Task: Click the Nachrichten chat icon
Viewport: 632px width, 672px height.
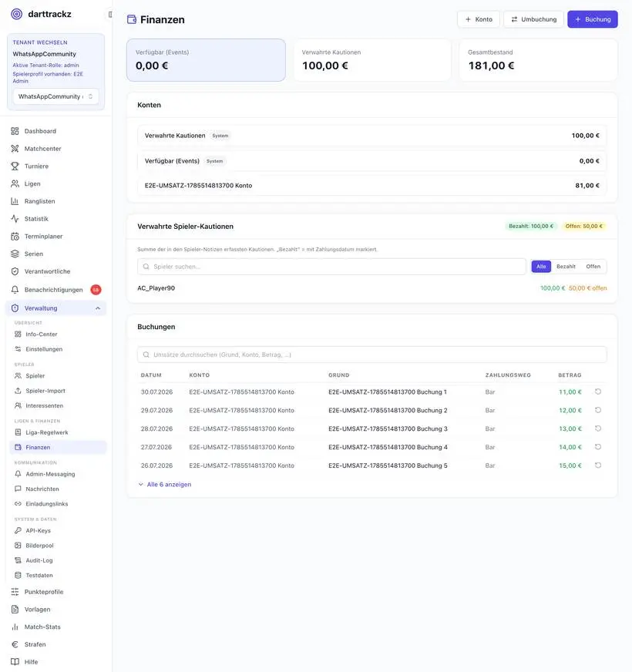Action: point(18,489)
